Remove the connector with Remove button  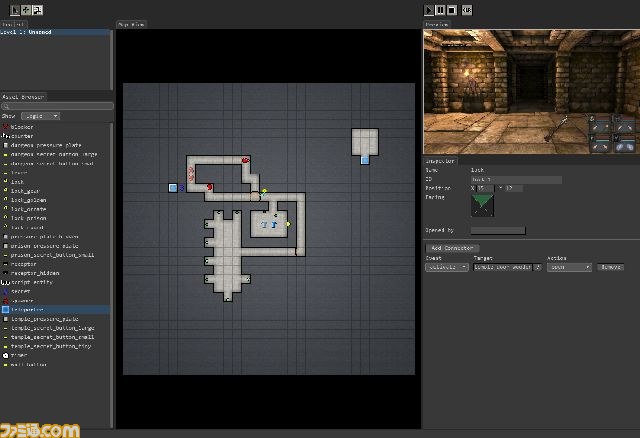610,267
